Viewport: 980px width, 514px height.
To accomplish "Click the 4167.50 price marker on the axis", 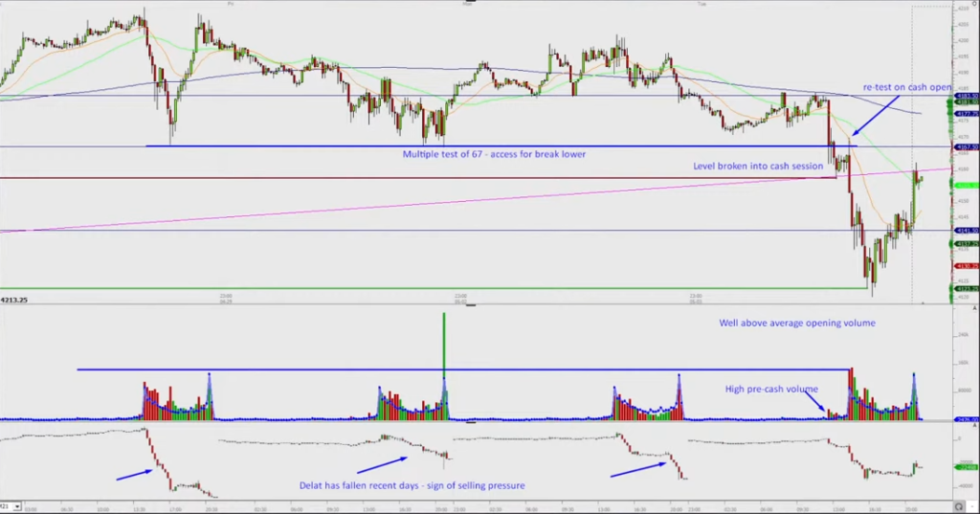I will [966, 147].
